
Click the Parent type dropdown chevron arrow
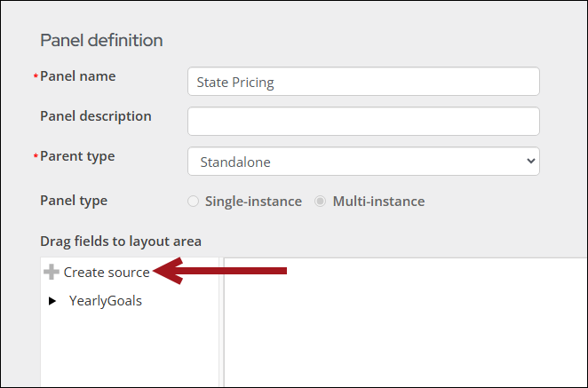tap(531, 162)
